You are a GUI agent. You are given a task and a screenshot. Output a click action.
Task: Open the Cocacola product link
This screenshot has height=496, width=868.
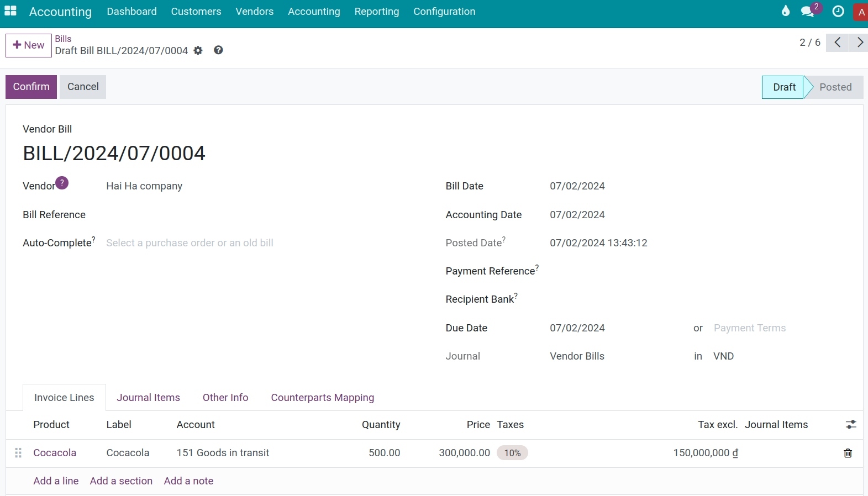55,453
